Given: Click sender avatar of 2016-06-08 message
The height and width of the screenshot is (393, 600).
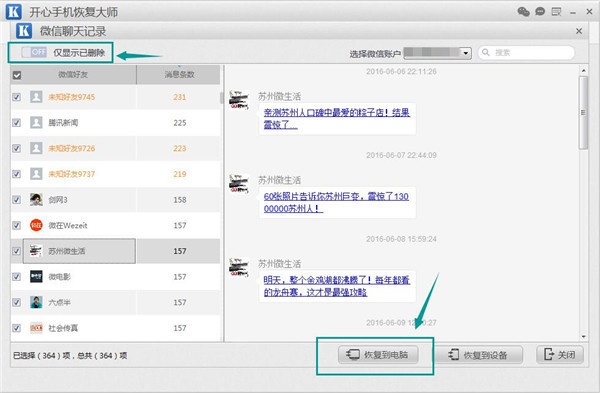Looking at the screenshot, I should click(x=239, y=267).
